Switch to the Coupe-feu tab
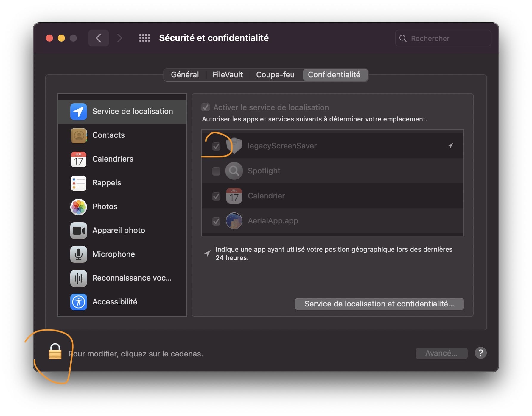 tap(276, 75)
